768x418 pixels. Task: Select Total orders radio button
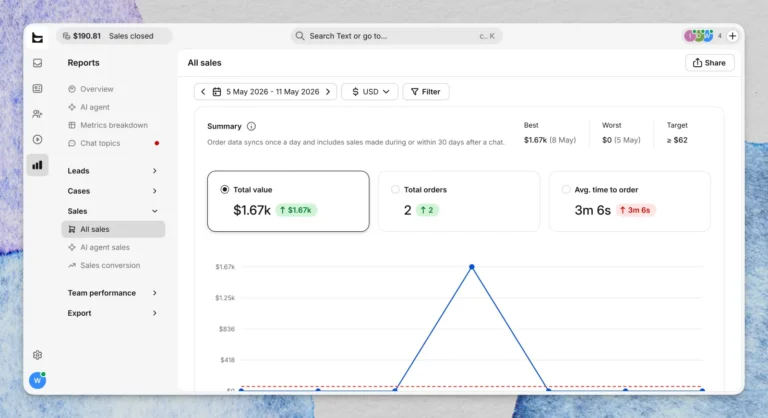(x=395, y=190)
